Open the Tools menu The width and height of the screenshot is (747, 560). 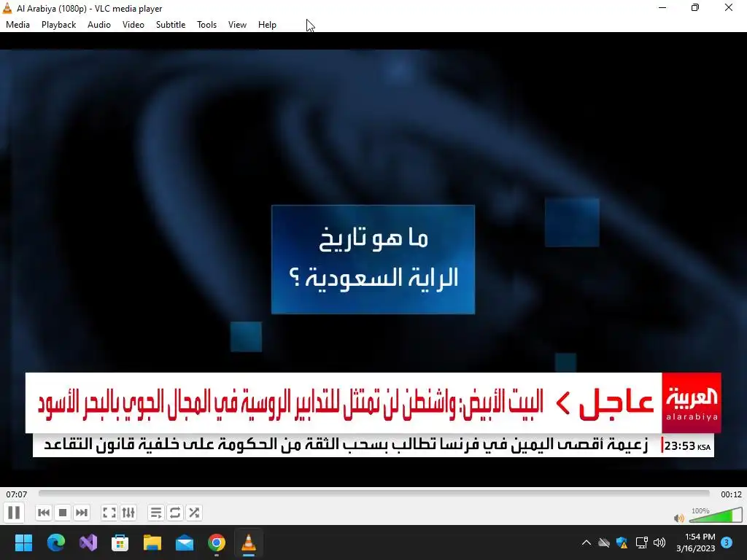point(206,25)
